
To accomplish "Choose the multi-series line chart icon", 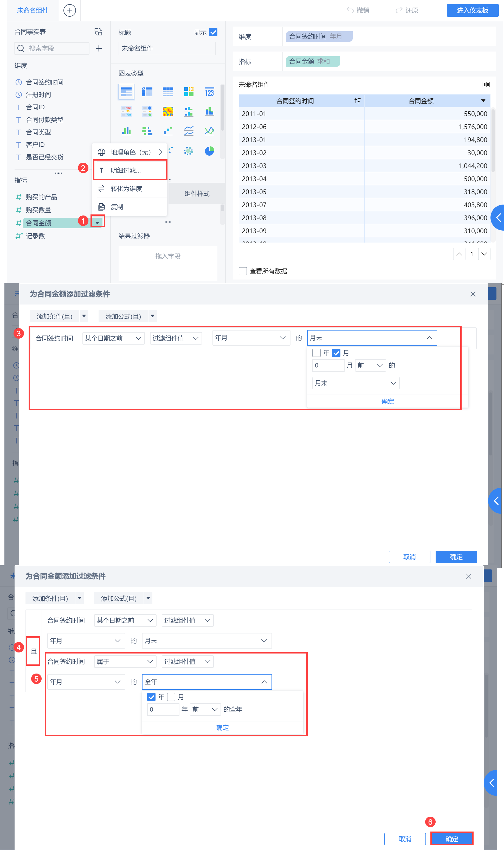I will 209,131.
